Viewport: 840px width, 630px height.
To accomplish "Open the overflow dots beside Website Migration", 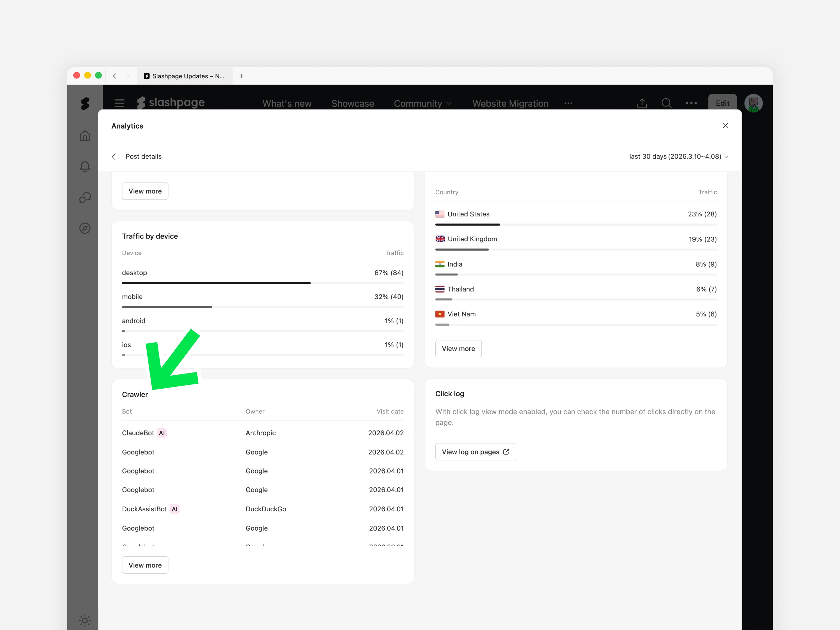I will click(x=568, y=103).
